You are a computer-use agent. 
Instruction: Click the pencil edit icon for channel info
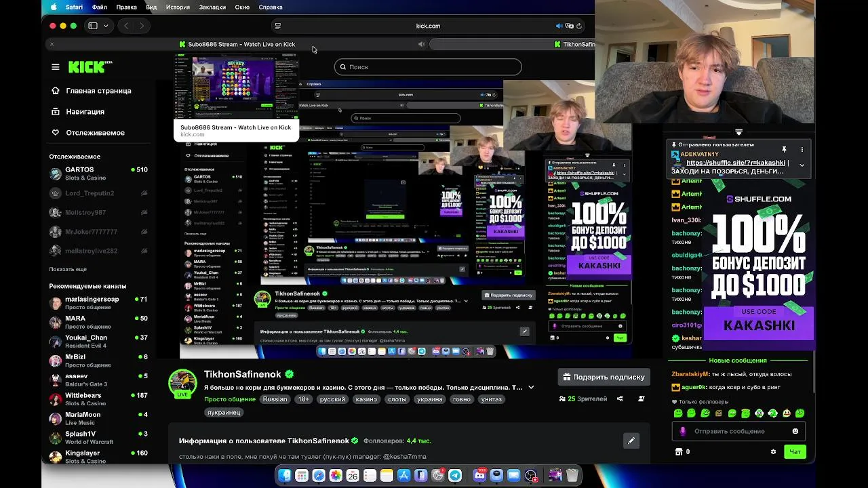click(x=631, y=441)
